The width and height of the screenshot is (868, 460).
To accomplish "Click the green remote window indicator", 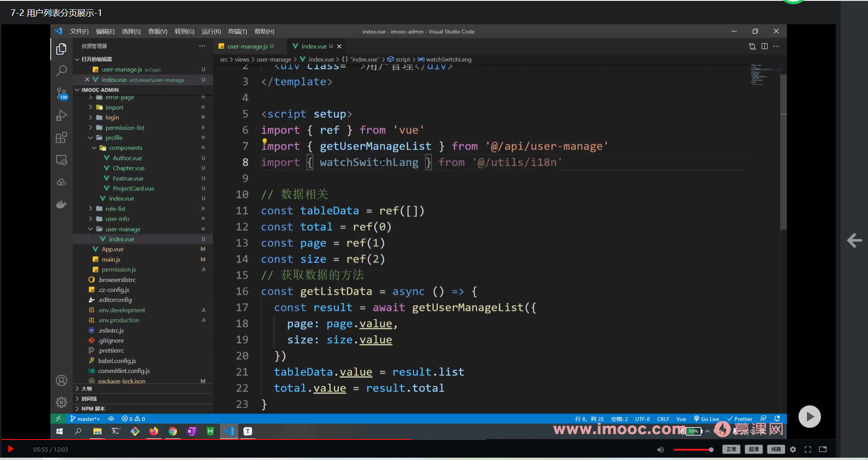I will (58, 419).
